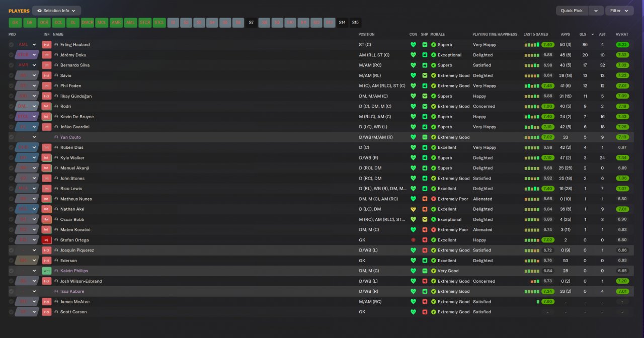Click the morale icon for Kyle Walker
This screenshot has width=644, height=338.
pos(434,158)
